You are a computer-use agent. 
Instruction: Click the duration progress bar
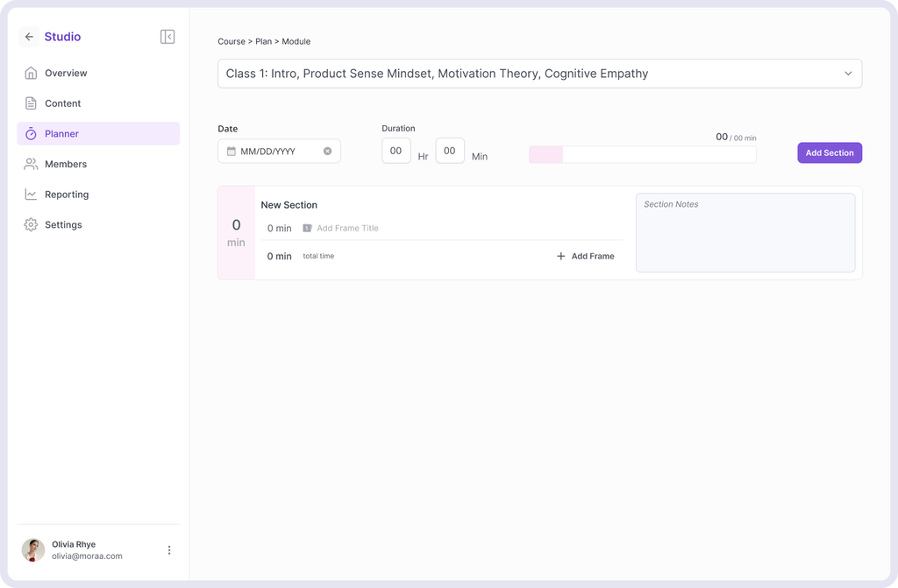point(642,154)
